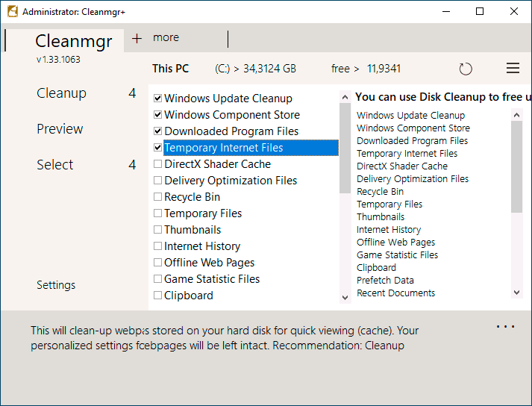Uncheck Windows Component Store checkbox

point(157,114)
